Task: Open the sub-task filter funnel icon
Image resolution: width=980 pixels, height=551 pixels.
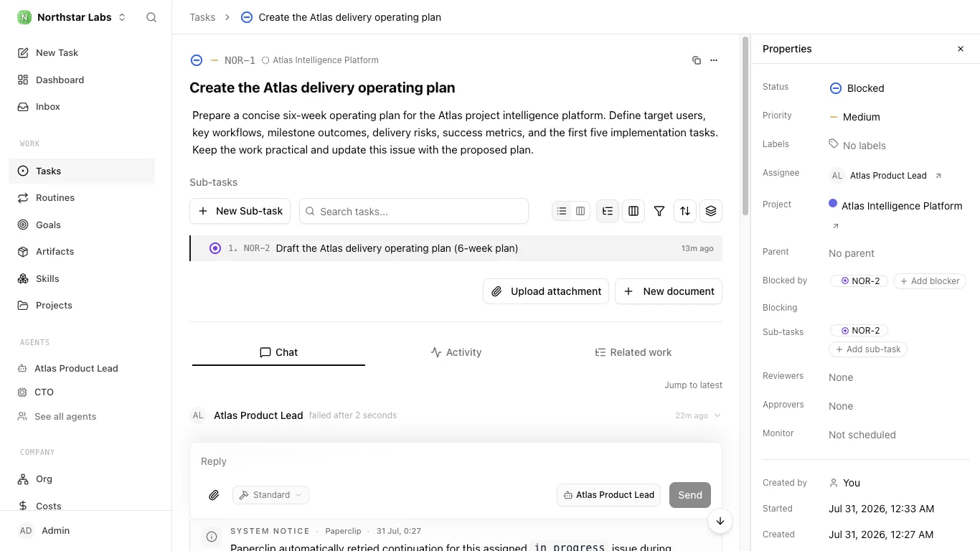Action: tap(659, 211)
